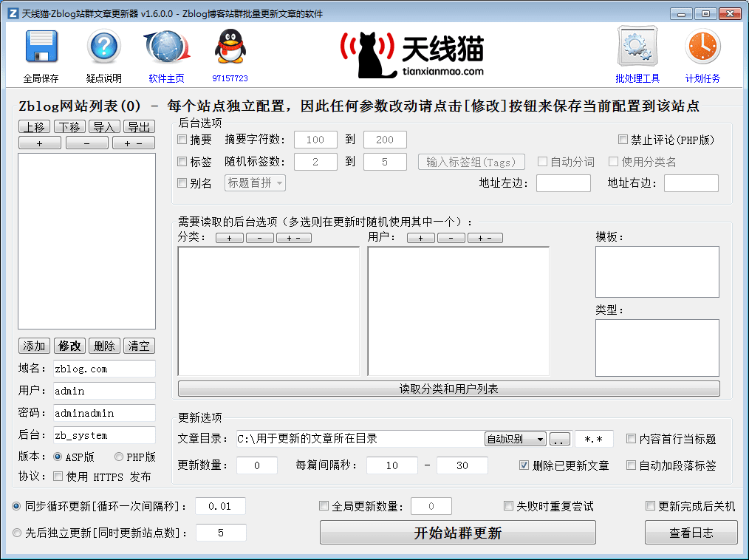Open logs with 查看日志 button
749x560 pixels.
(x=691, y=532)
